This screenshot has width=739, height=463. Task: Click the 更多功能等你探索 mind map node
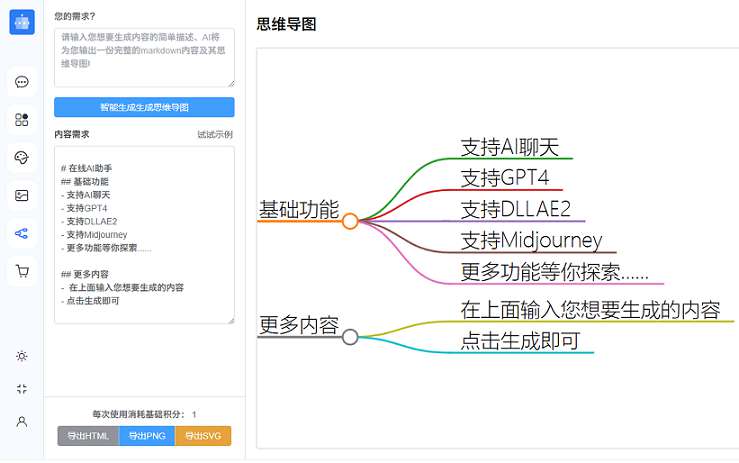click(x=554, y=272)
